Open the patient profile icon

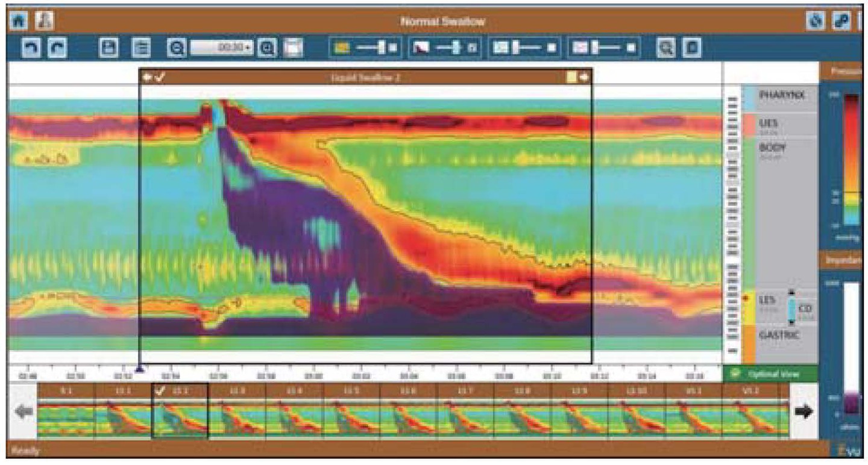pyautogui.click(x=44, y=21)
